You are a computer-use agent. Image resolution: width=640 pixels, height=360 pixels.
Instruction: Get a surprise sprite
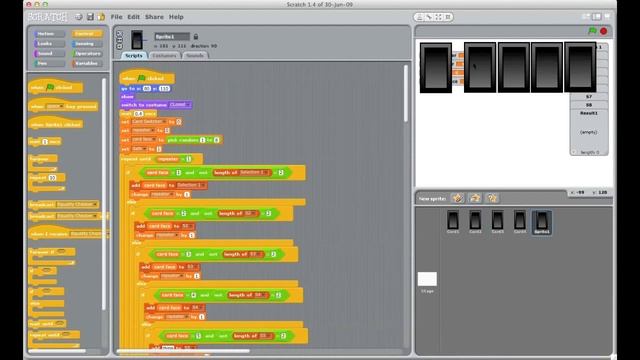492,198
